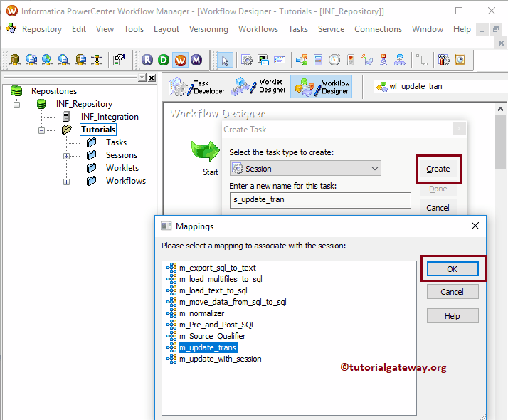Open the Layout menu
The width and height of the screenshot is (508, 420).
166,29
